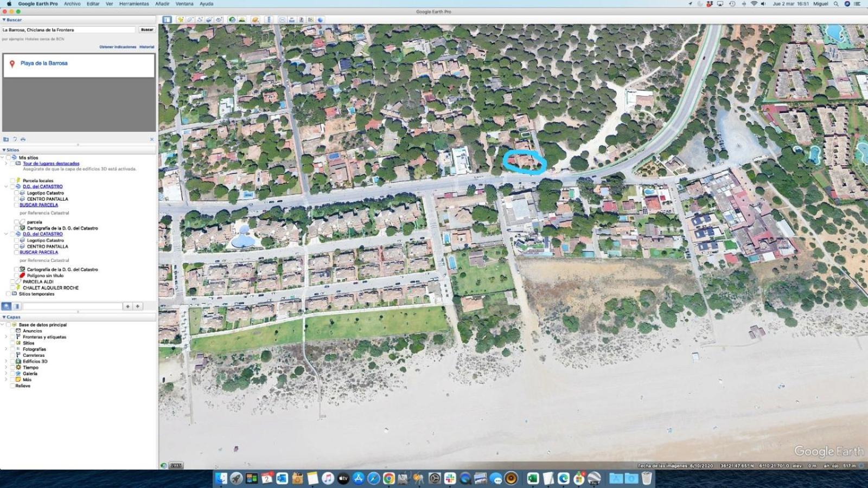Viewport: 868px width, 488px height.
Task: Open the historical imagery clock tool
Action: [x=232, y=20]
